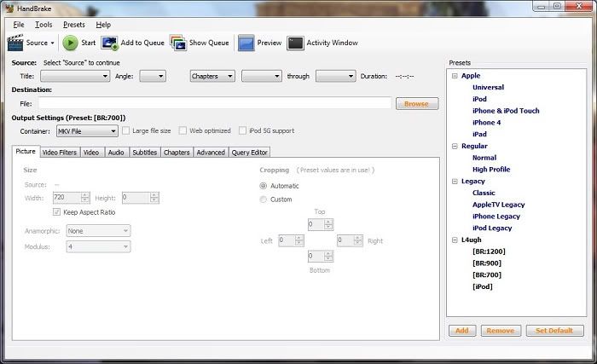Open the Help menu
The width and height of the screenshot is (597, 364).
(103, 25)
